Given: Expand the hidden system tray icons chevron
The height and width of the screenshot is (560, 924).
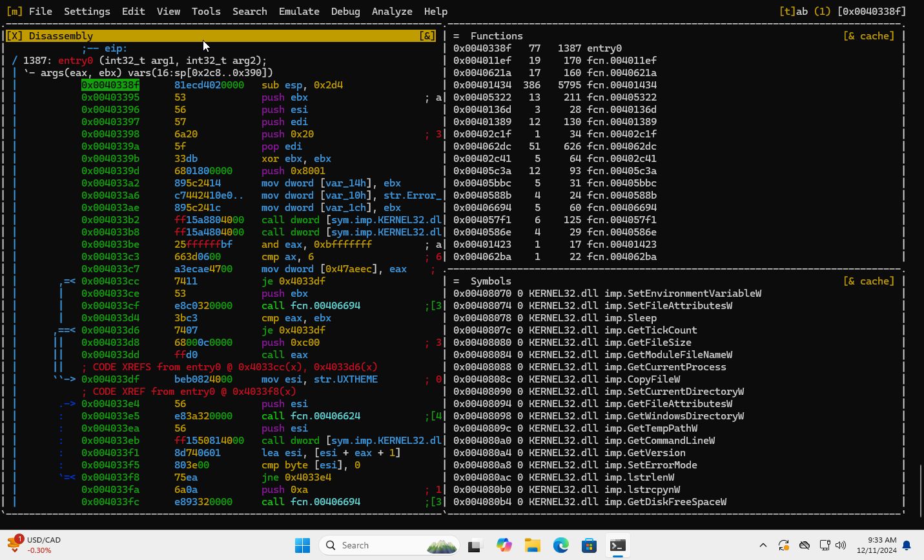Looking at the screenshot, I should (763, 545).
